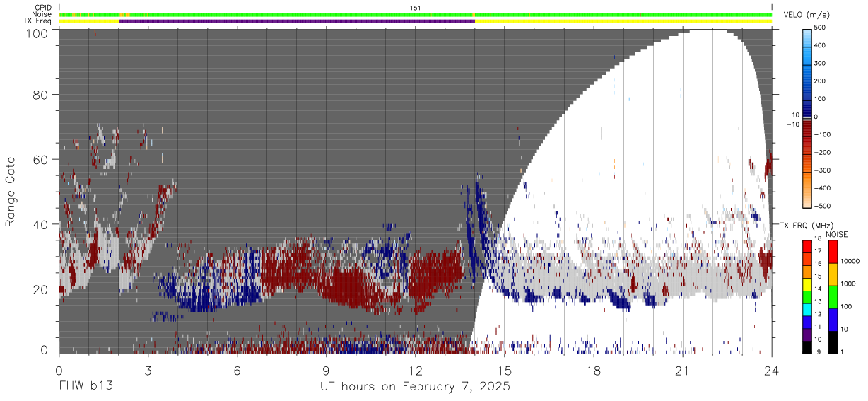Viewport: 868px width, 401px height.
Task: Click the VELO (m/s) colorbar title
Action: click(807, 14)
